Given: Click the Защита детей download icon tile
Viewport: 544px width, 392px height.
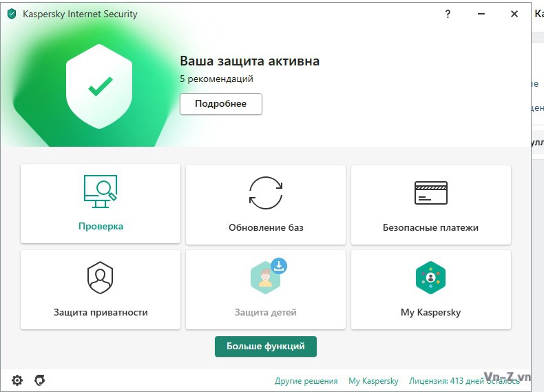Looking at the screenshot, I should pos(266,276).
